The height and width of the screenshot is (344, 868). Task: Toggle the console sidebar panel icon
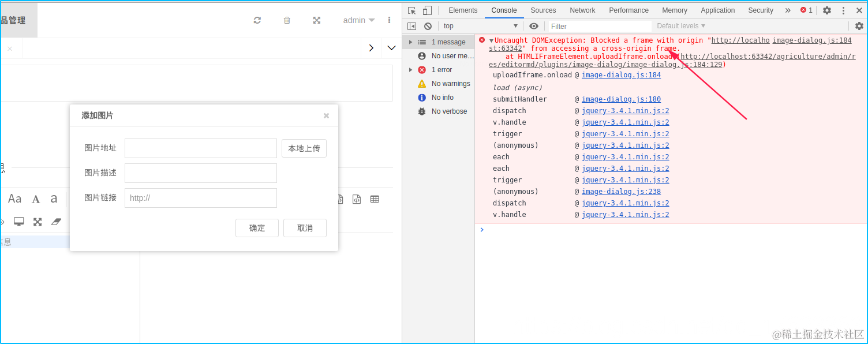click(x=411, y=26)
